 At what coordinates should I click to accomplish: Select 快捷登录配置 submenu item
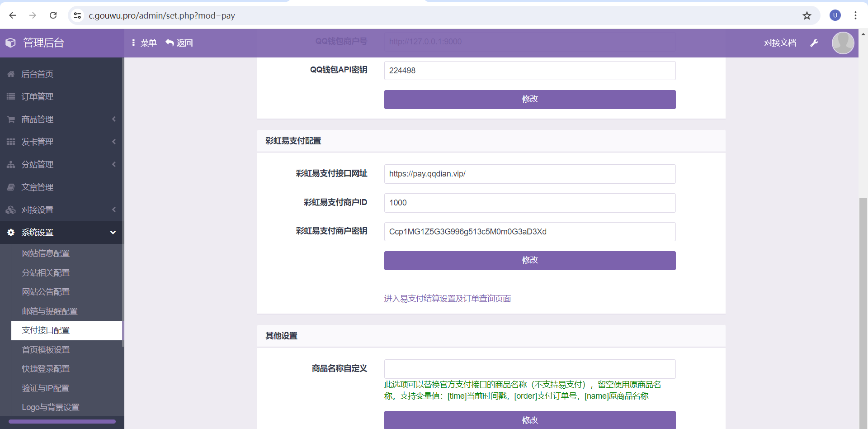pos(46,369)
